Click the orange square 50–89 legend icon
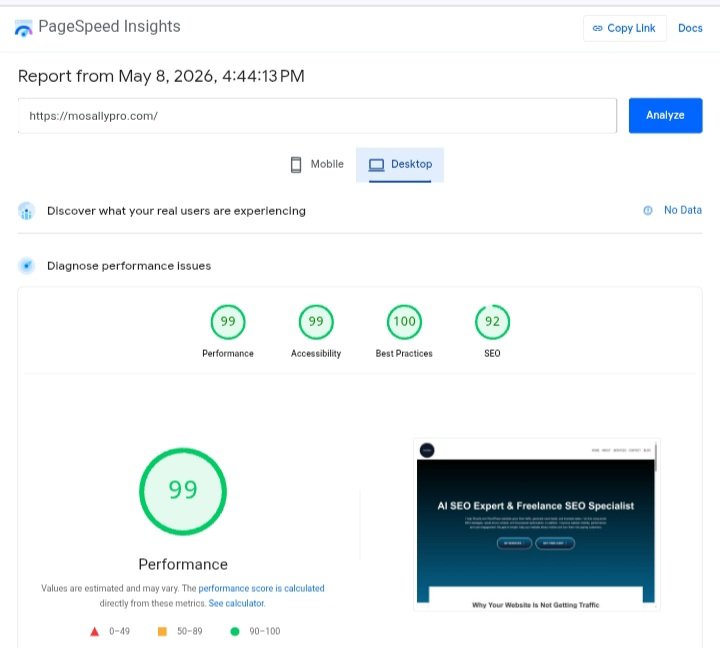Viewport: 720px width, 648px height. click(x=162, y=631)
